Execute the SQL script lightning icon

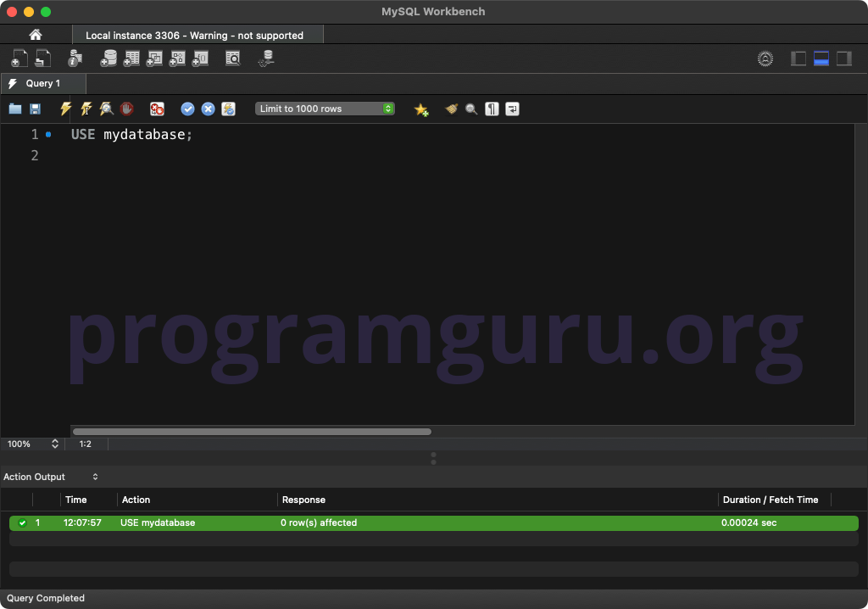(66, 109)
